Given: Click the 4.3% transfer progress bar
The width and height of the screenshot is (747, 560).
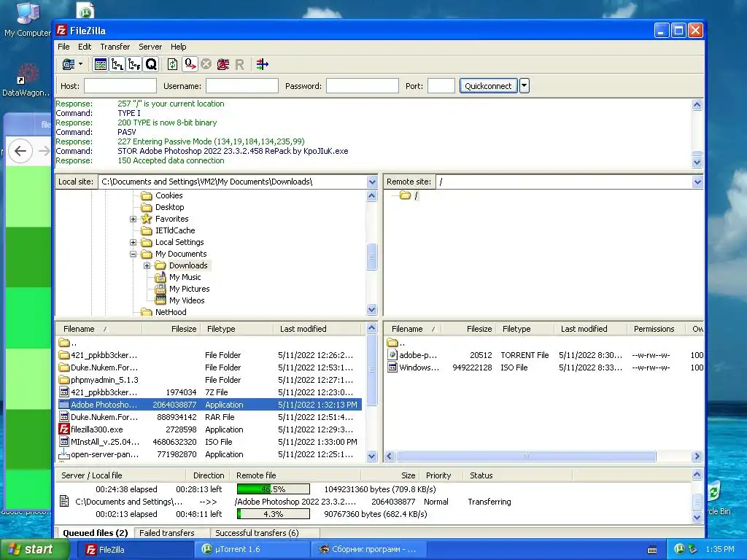Looking at the screenshot, I should point(274,514).
